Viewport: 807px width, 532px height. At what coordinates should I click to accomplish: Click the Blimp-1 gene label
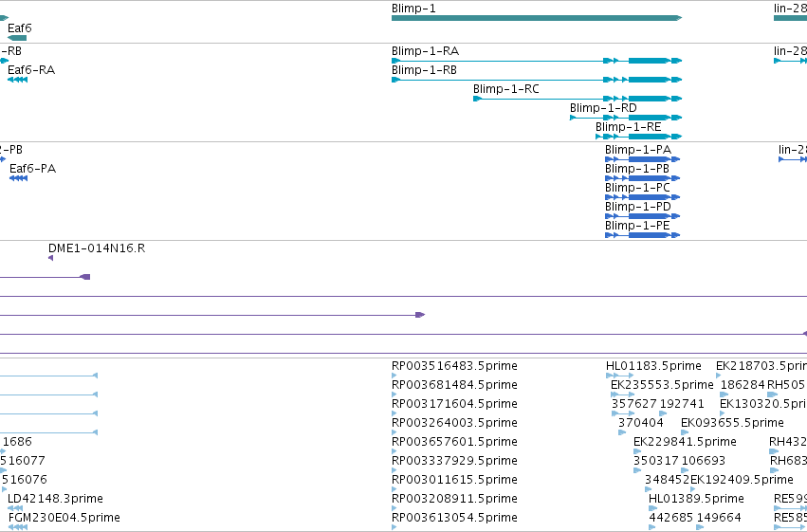pos(413,9)
